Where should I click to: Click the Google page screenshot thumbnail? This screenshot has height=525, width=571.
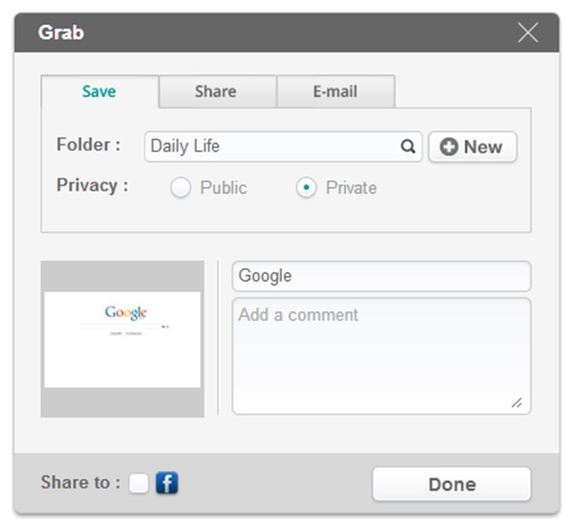122,339
